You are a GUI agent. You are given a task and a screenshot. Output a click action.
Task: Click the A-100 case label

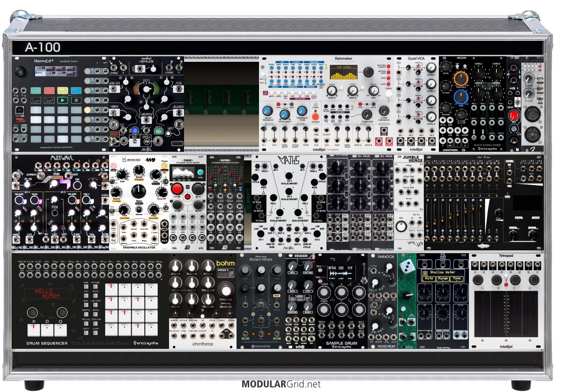[x=42, y=47]
